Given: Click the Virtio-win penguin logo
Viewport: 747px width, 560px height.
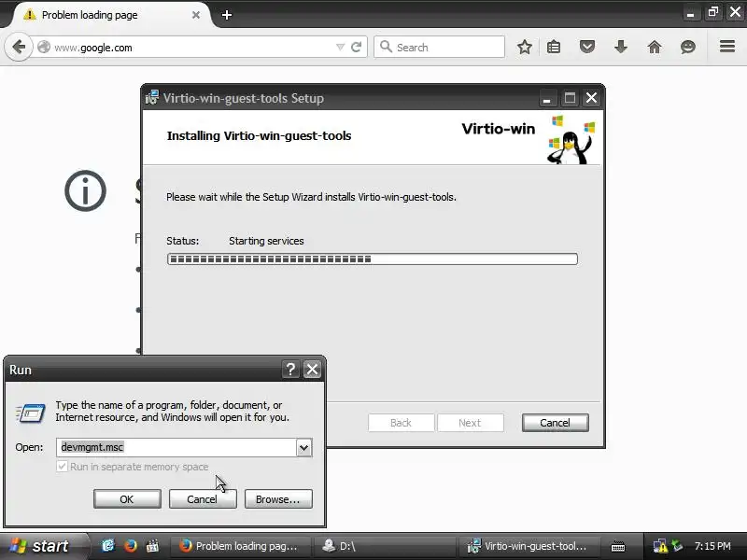Looking at the screenshot, I should (571, 139).
